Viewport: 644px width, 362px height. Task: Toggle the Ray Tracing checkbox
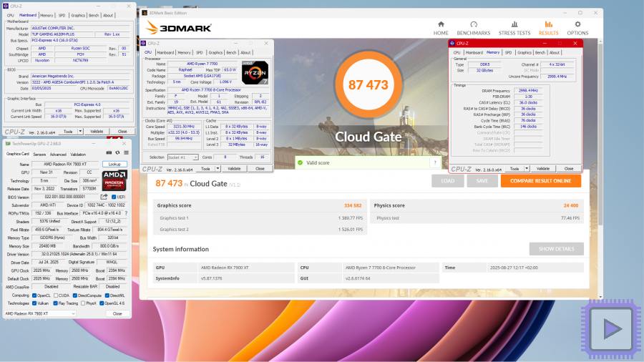(x=55, y=303)
